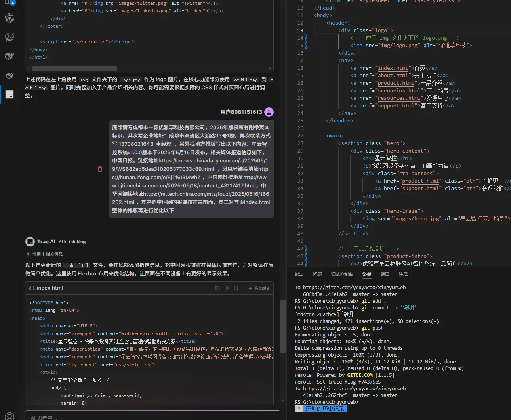The height and width of the screenshot is (420, 511).
Task: Click the insert-at-cursor icon in index.html block
Action: point(227,288)
